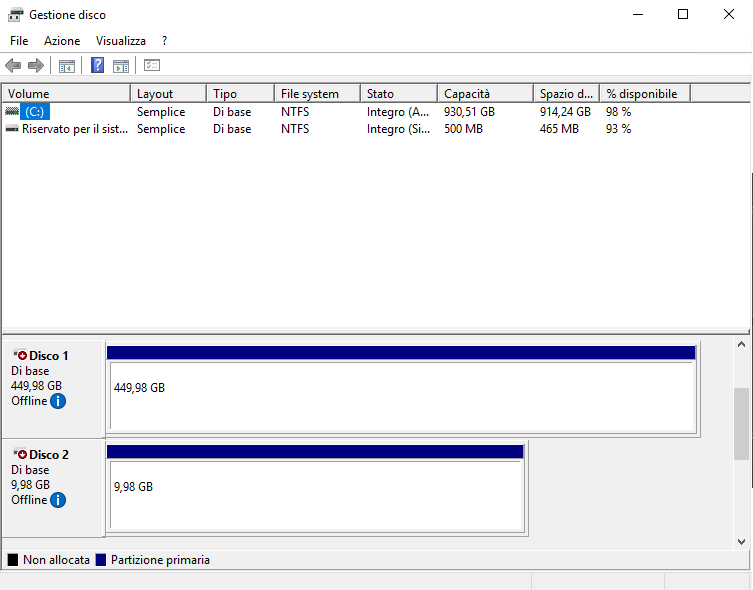Click the Integro (A... status cell

pos(398,111)
